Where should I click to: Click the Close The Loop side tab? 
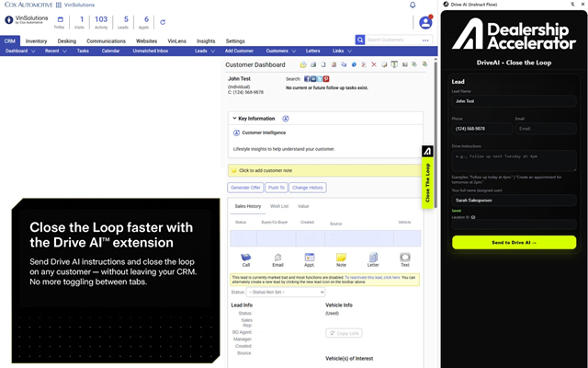(x=427, y=183)
